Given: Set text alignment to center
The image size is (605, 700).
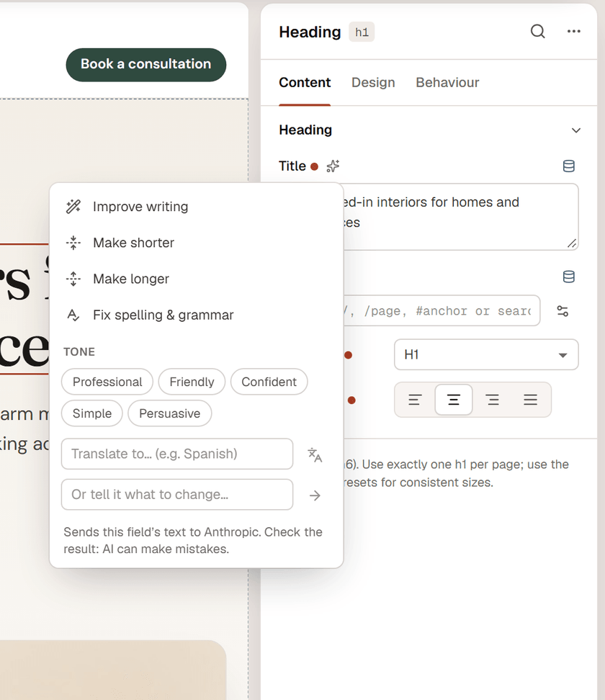Looking at the screenshot, I should (x=454, y=400).
